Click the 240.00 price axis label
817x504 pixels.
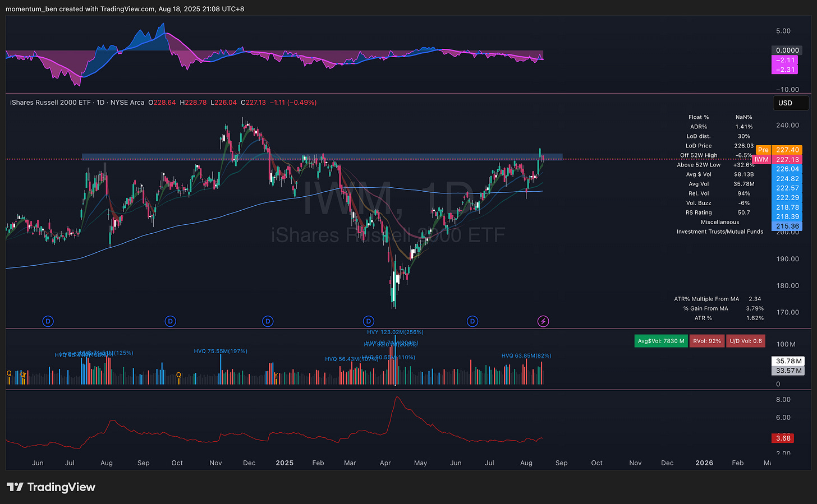click(x=787, y=126)
